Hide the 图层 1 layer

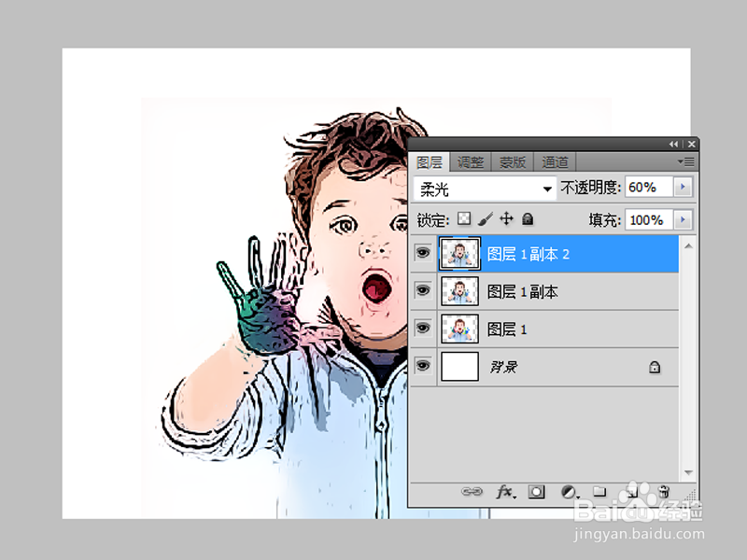pyautogui.click(x=423, y=329)
